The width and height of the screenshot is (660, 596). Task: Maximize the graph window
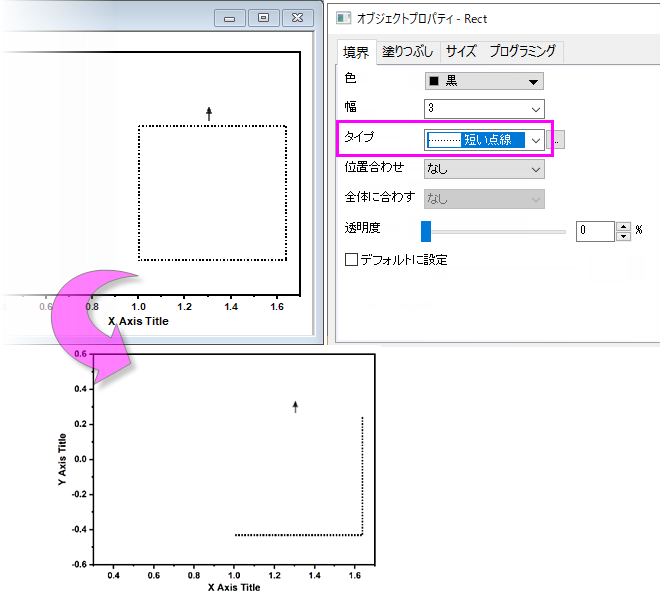[x=263, y=18]
